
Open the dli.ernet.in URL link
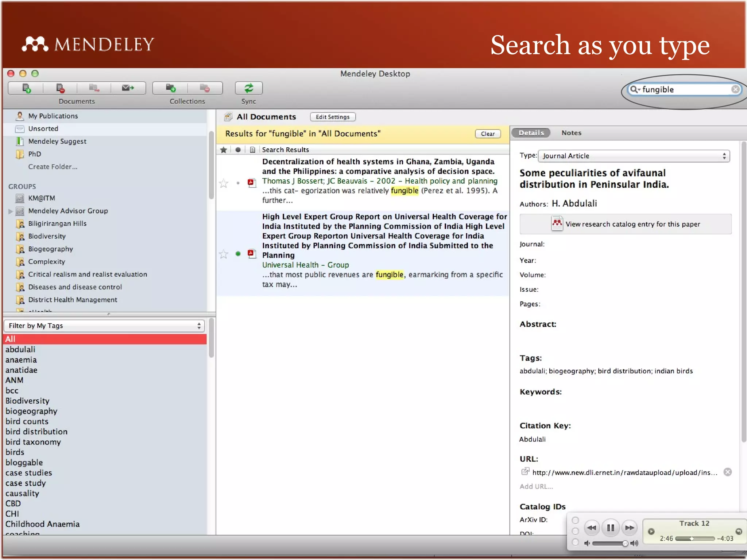pos(624,472)
